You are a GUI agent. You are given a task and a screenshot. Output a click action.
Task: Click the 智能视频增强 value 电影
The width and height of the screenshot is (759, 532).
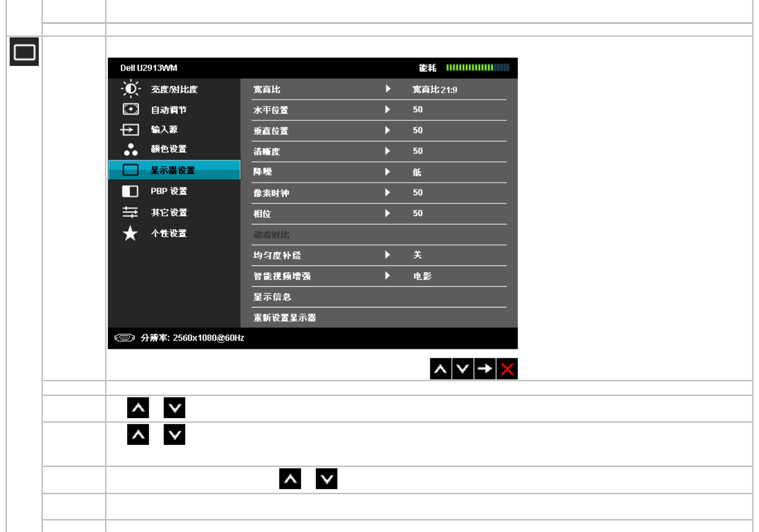coord(422,276)
